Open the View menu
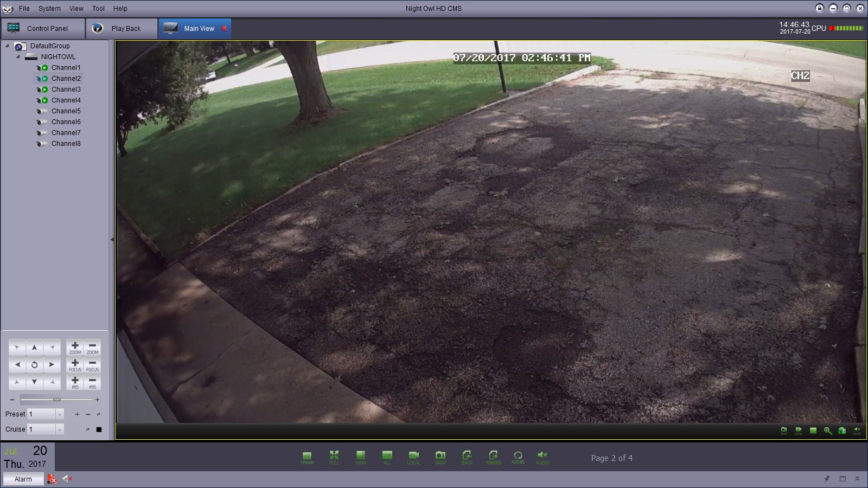Screen dimensions: 868x488 point(76,9)
